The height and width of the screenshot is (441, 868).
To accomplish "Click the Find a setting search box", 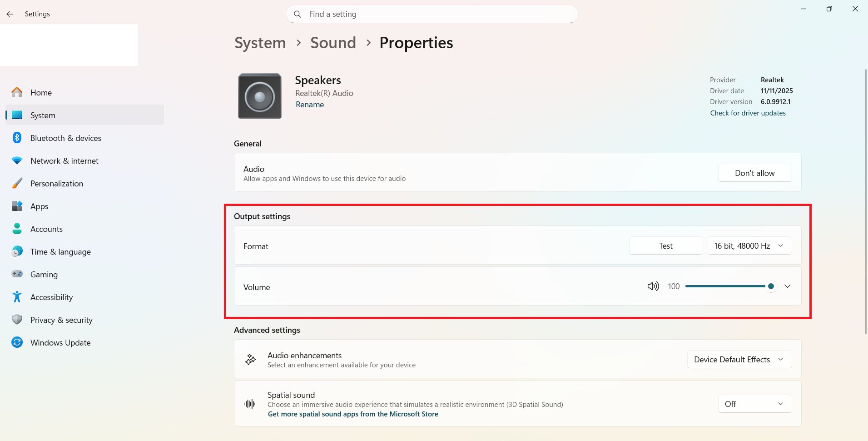I will click(432, 14).
